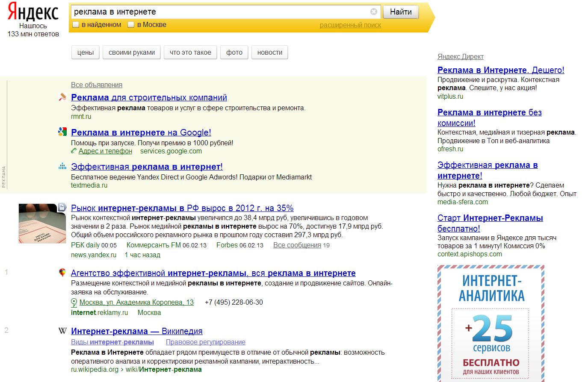588x382 pixels.
Task: Open 'Виды интернет-рекламы' sublink
Action: [x=112, y=342]
